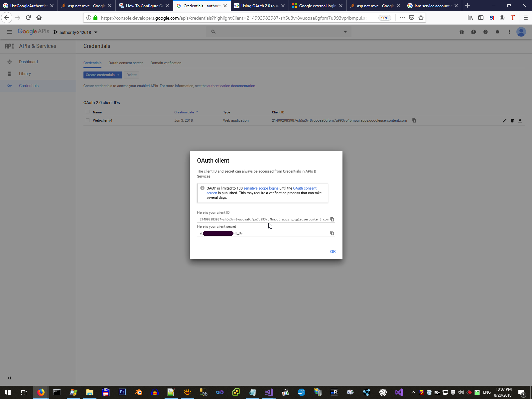The image size is (532, 399).
Task: Open Photoshop from the taskbar
Action: (x=122, y=392)
